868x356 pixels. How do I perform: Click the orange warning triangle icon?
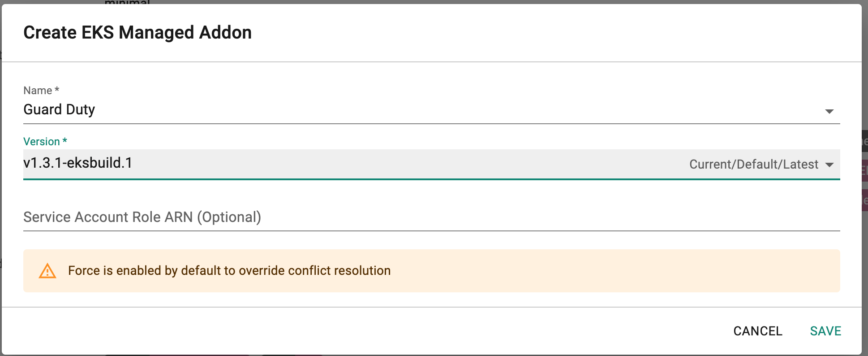click(x=47, y=271)
